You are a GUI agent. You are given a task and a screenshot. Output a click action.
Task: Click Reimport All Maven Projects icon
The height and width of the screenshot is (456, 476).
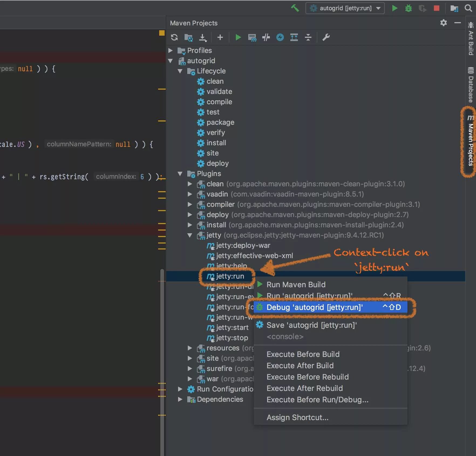[x=174, y=37]
